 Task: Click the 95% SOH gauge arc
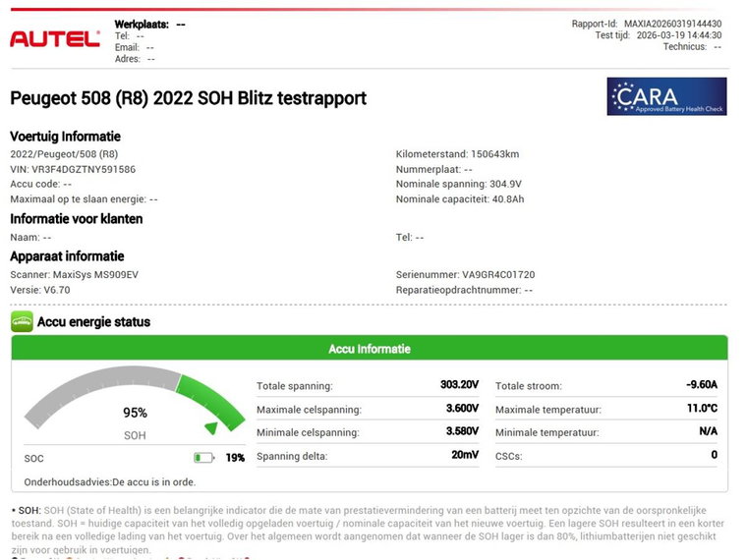click(135, 398)
